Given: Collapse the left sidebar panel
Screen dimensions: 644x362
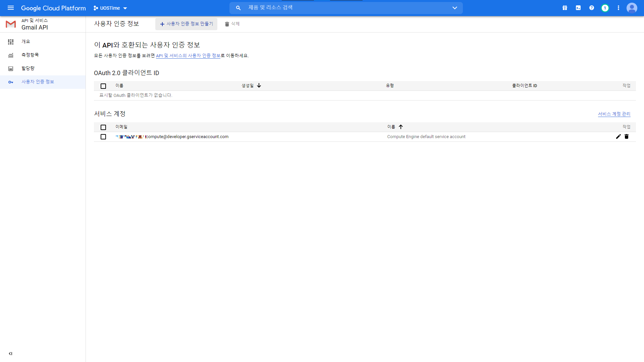Looking at the screenshot, I should pyautogui.click(x=10, y=353).
